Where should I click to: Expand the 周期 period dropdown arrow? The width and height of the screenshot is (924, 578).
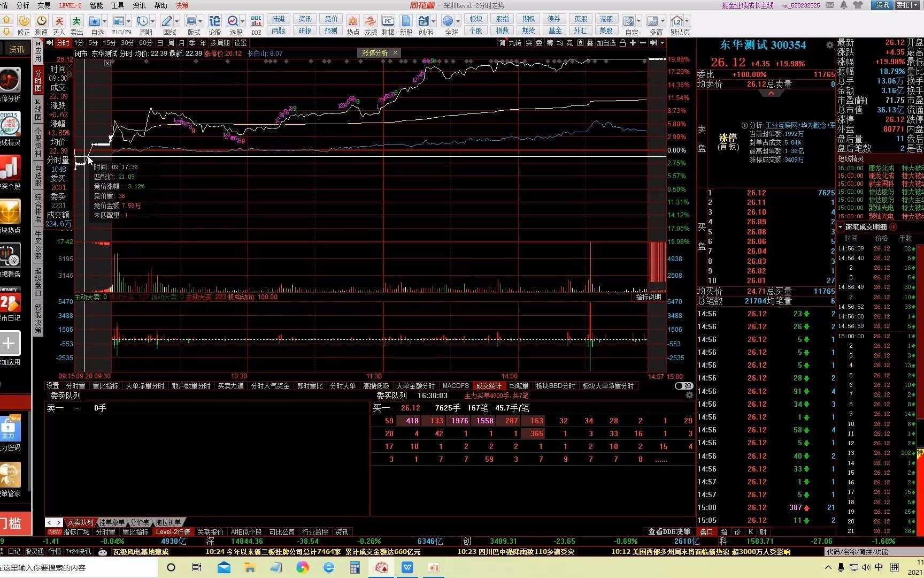pyautogui.click(x=153, y=21)
